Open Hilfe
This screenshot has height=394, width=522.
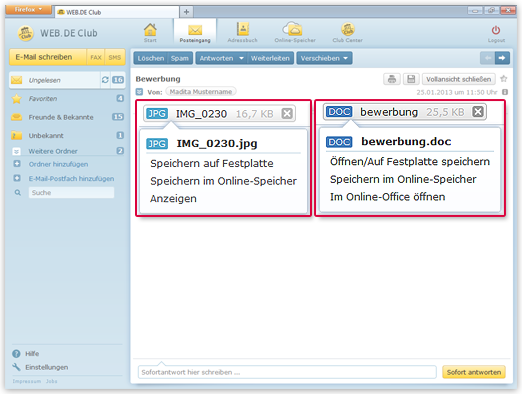pyautogui.click(x=32, y=354)
